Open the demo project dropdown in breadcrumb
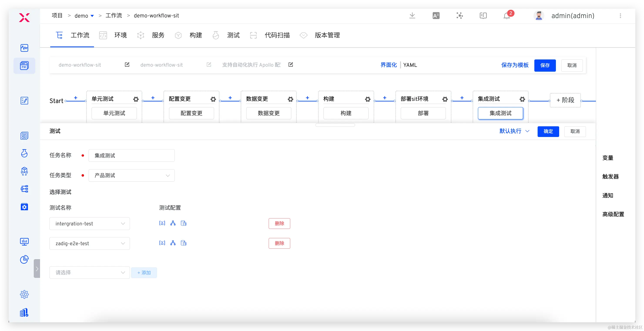Image resolution: width=644 pixels, height=331 pixels. 92,16
